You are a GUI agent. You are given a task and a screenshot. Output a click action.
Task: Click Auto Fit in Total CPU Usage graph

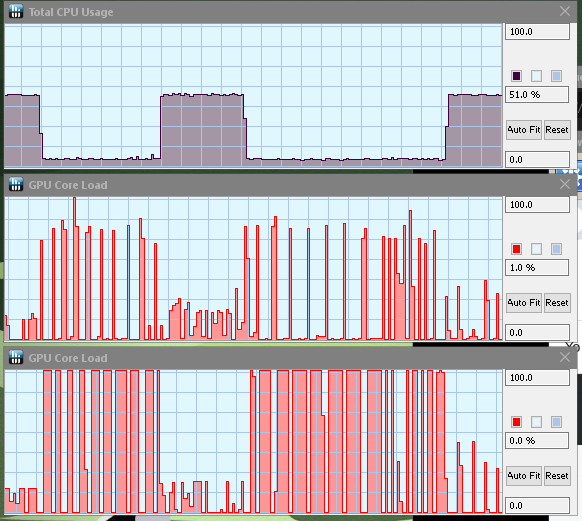524,130
